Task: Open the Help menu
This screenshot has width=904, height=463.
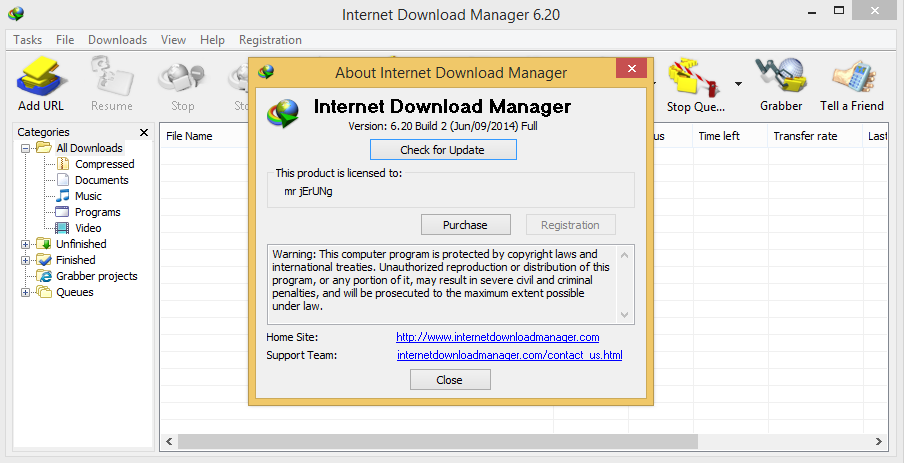Action: (x=212, y=40)
